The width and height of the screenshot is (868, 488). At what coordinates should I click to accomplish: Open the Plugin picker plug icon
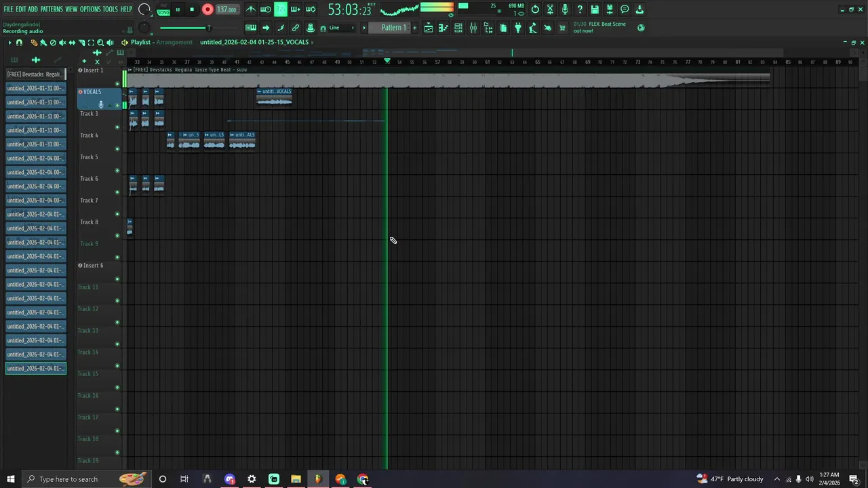(518, 28)
